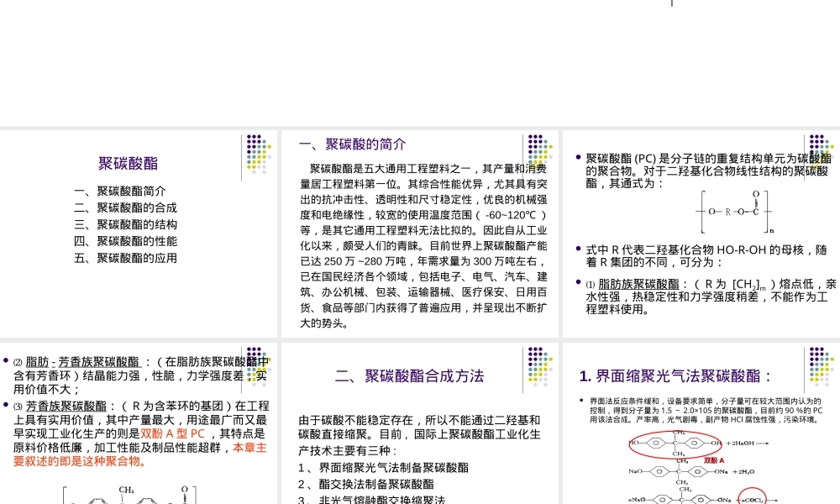Click the bullet 式中 R 代表二羟基化合物 HO-R-OH
This screenshot has height=504, width=840.
click(x=706, y=256)
